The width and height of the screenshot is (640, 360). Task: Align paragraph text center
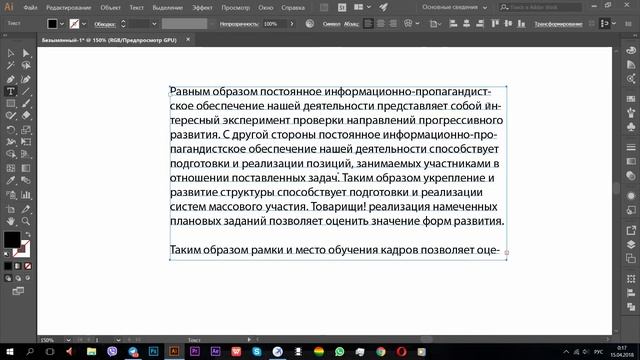pyautogui.click(x=380, y=24)
